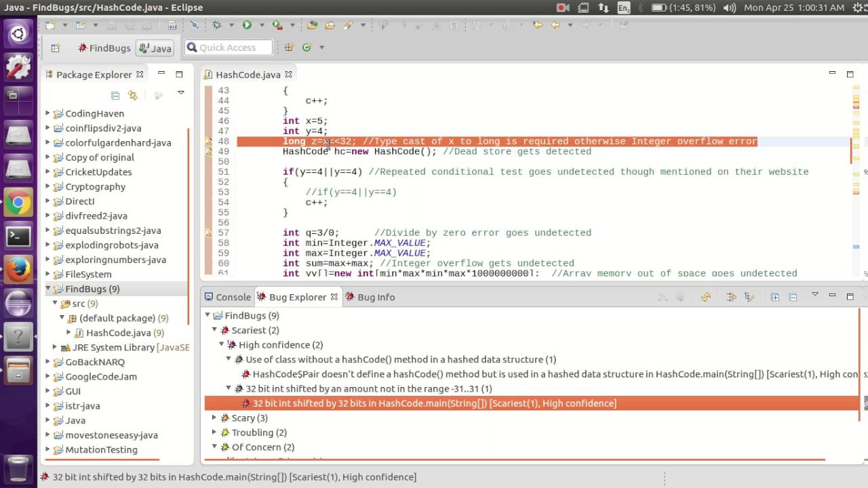Launch Google Chrome from dock
The width and height of the screenshot is (868, 488).
[18, 203]
